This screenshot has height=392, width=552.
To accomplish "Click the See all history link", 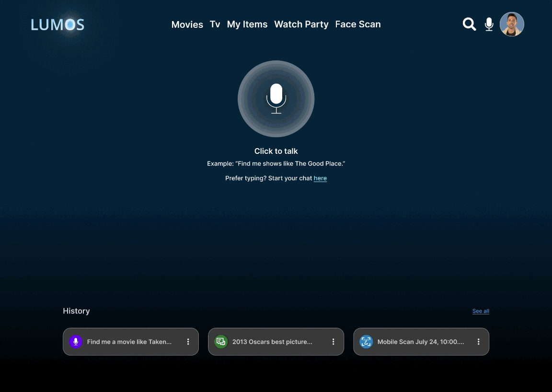I will (x=481, y=311).
